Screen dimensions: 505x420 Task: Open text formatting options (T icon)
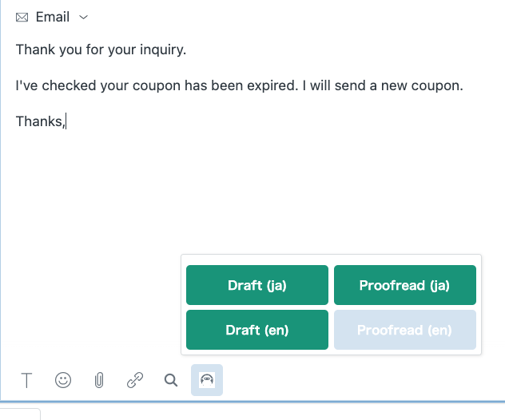(x=26, y=380)
